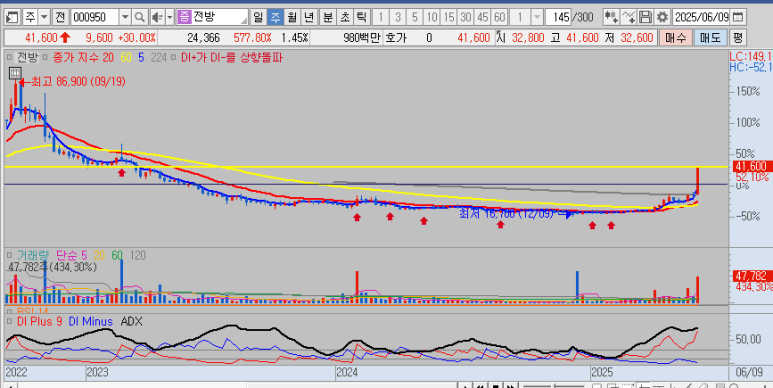
Task: Open chart settings gear icon
Action: pyautogui.click(x=662, y=18)
